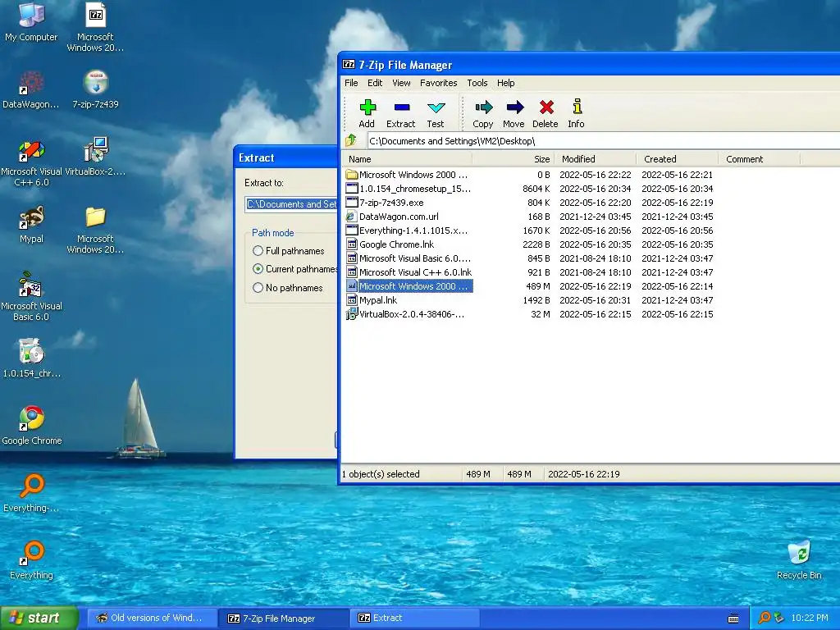Open the Favorites menu
This screenshot has width=840, height=630.
pos(438,83)
